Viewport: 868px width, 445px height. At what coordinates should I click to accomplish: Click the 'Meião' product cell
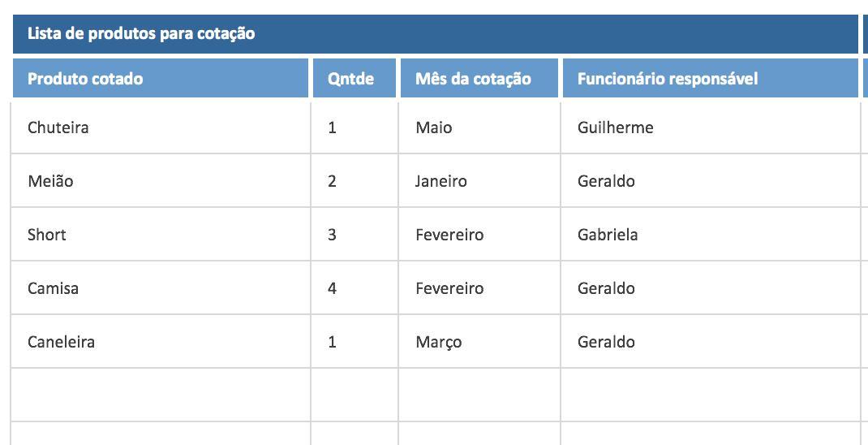coord(161,181)
